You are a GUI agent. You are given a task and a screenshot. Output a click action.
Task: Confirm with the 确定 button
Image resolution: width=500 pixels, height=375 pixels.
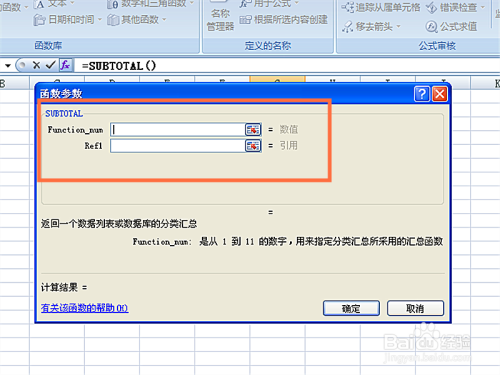tap(351, 308)
